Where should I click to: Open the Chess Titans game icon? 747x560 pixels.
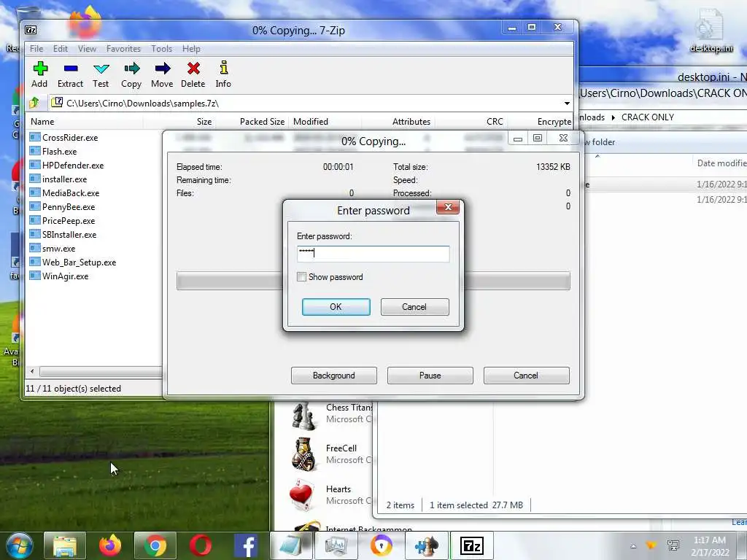pos(303,416)
